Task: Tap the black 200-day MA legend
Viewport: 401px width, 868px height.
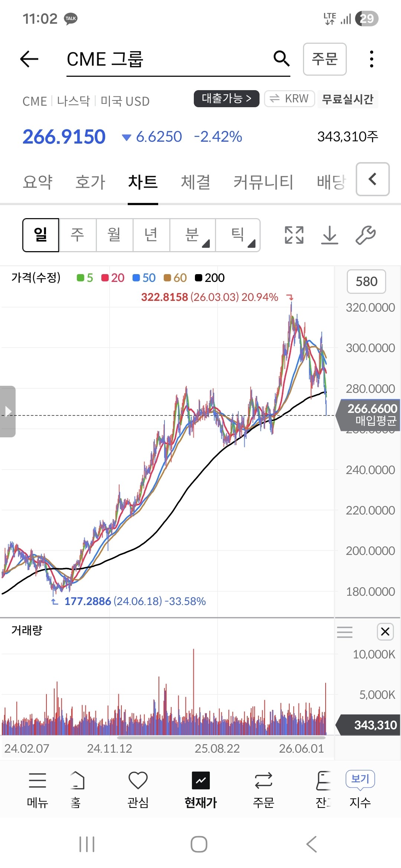Action: coord(210,278)
